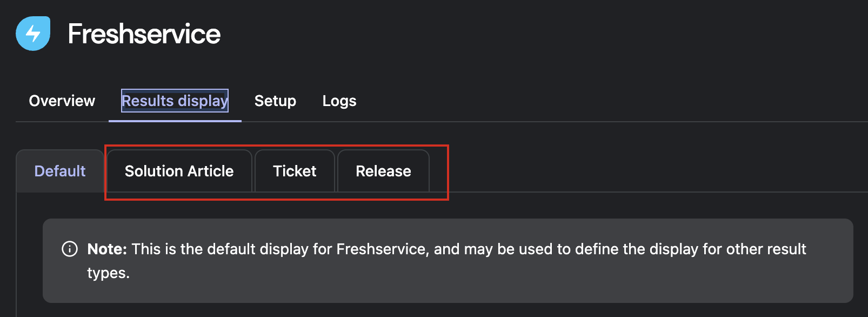868x317 pixels.
Task: Select the Release result type tab
Action: (383, 171)
